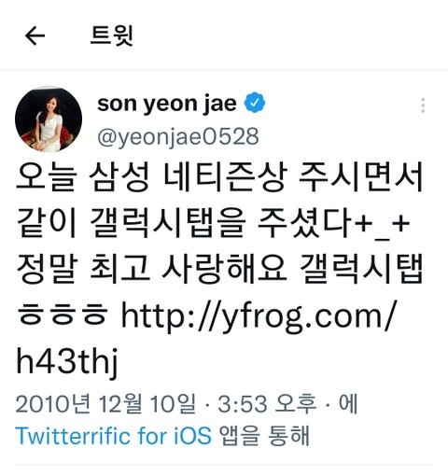Tap the 3:53 오후 time stamp
Viewport: 448px width, 476px height.
click(267, 403)
